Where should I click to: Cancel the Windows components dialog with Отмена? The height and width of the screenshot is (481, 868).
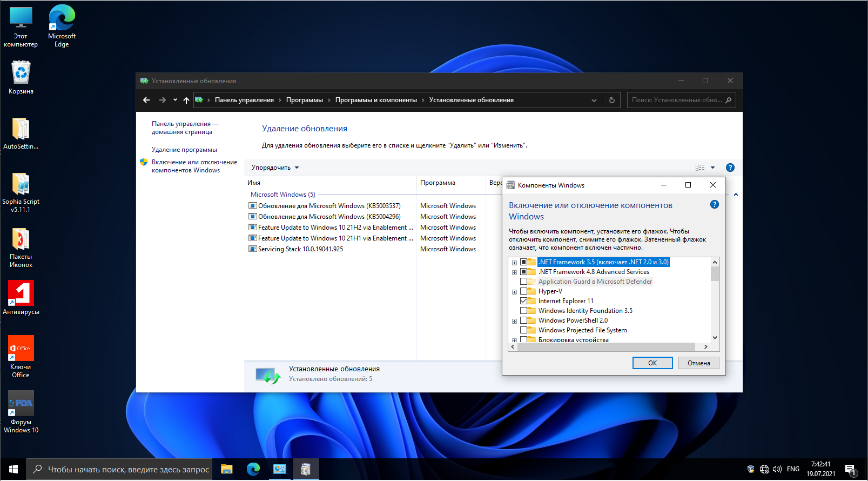click(x=699, y=363)
